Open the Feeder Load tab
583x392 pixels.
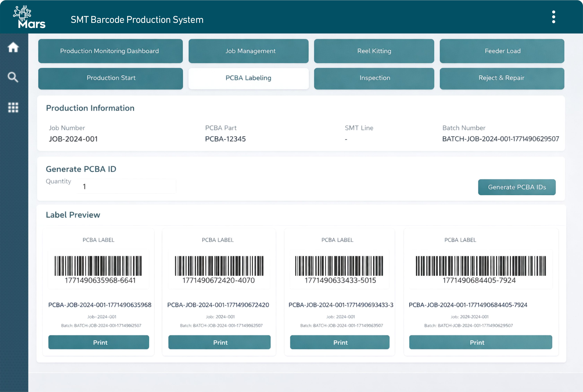[502, 51]
